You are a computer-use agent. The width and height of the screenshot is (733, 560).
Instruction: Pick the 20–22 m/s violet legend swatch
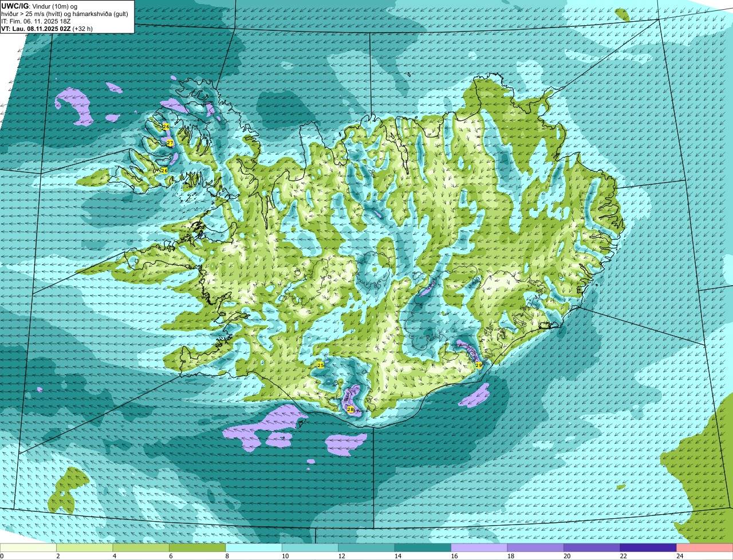tap(592, 548)
